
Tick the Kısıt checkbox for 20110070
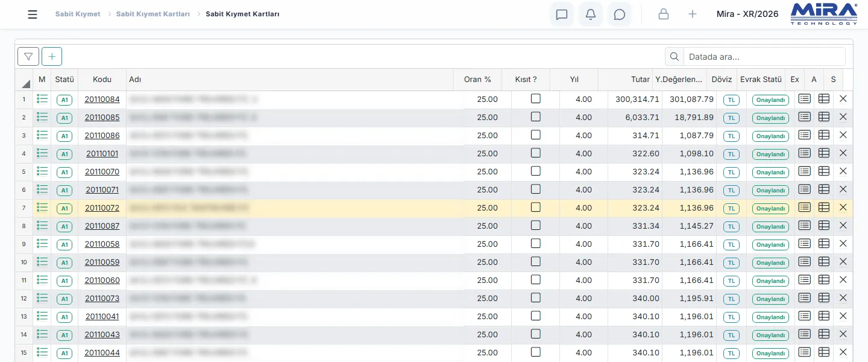(x=535, y=171)
